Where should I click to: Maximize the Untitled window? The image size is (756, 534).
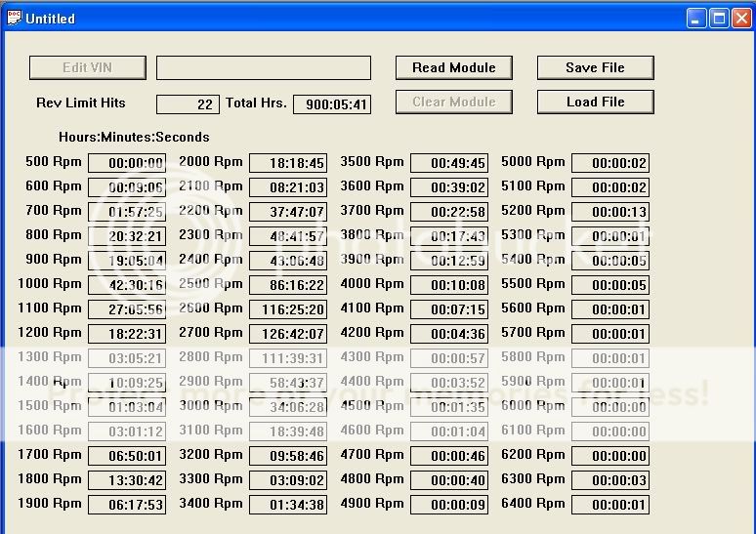click(x=719, y=18)
